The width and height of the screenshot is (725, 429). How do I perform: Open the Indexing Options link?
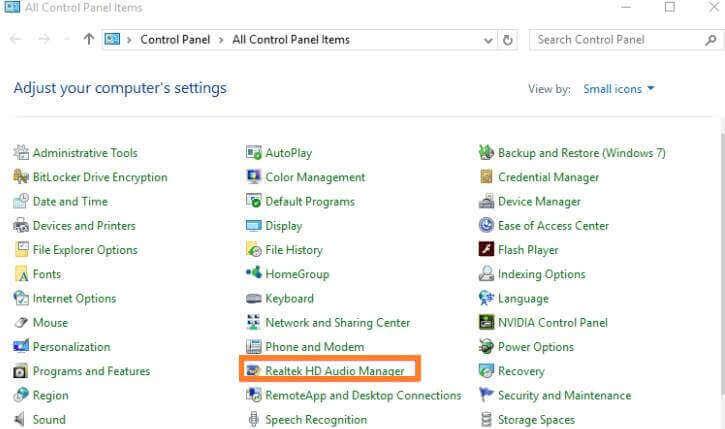541,274
